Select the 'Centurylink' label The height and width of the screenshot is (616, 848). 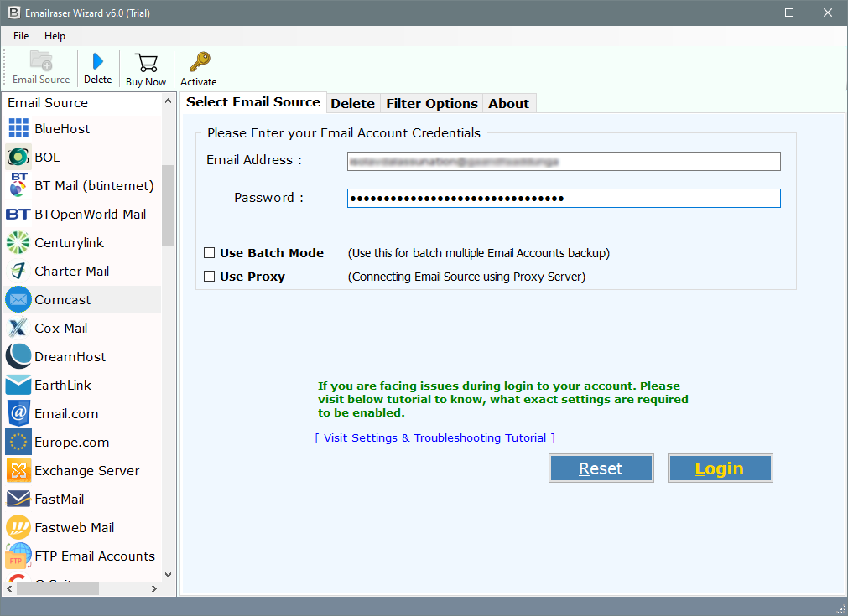(70, 242)
